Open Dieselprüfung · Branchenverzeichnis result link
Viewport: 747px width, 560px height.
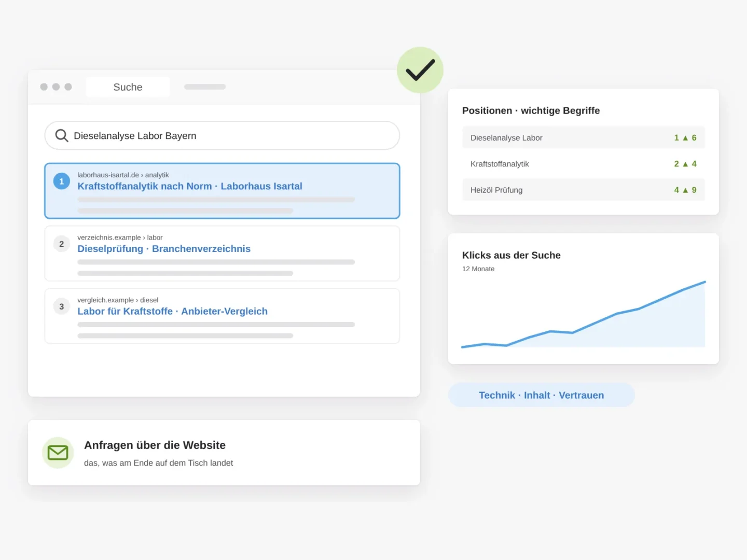(x=164, y=249)
